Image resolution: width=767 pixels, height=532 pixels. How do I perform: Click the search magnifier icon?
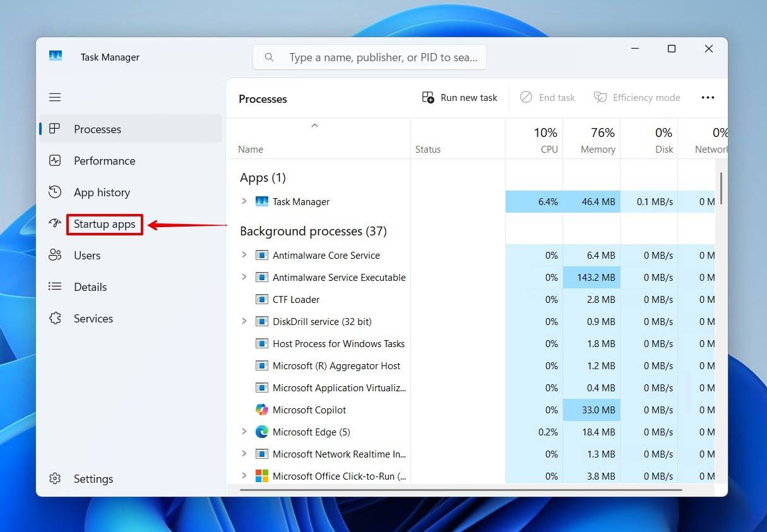(269, 57)
